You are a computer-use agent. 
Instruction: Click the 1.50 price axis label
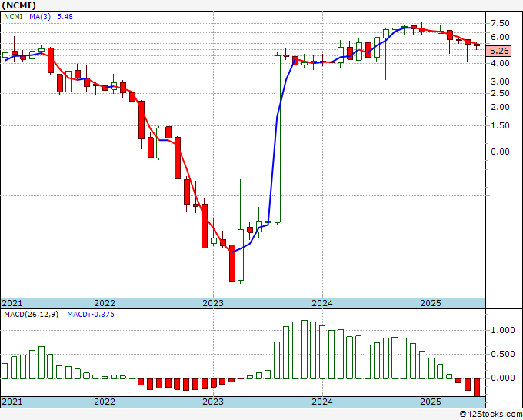[x=500, y=125]
